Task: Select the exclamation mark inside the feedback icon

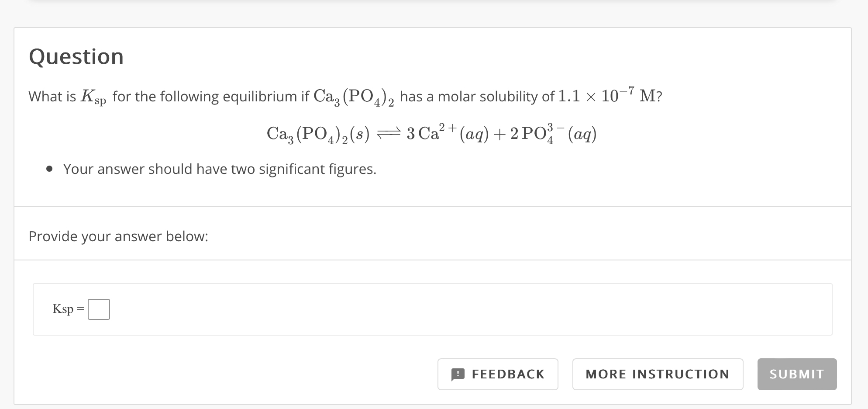Action: point(458,374)
